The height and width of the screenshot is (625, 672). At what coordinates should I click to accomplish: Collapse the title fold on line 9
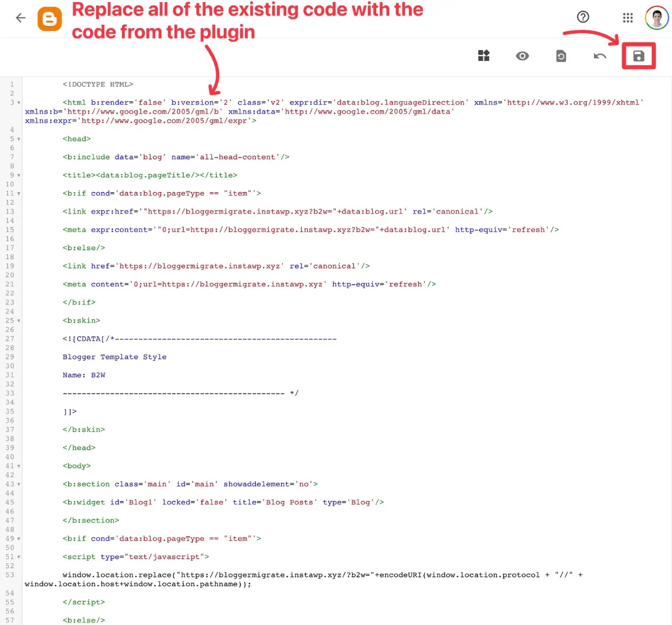tap(19, 176)
